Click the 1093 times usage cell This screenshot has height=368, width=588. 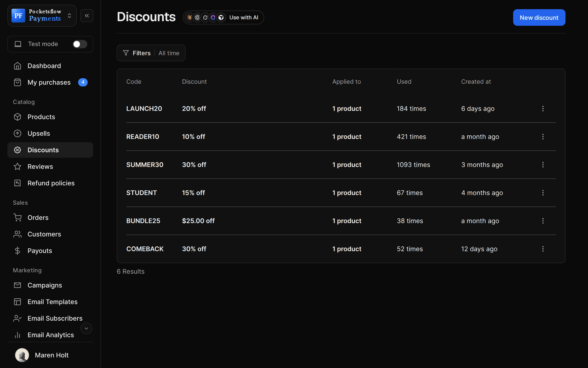[413, 165]
